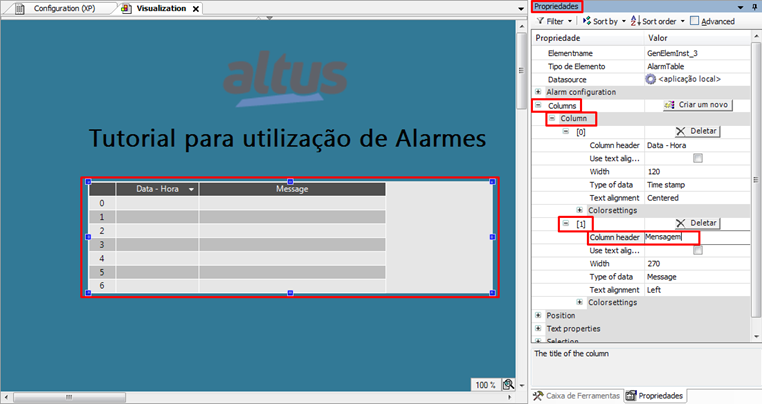Screen dimensions: 762x404
Task: Select the bottom Propriedades tab
Action: pos(655,396)
